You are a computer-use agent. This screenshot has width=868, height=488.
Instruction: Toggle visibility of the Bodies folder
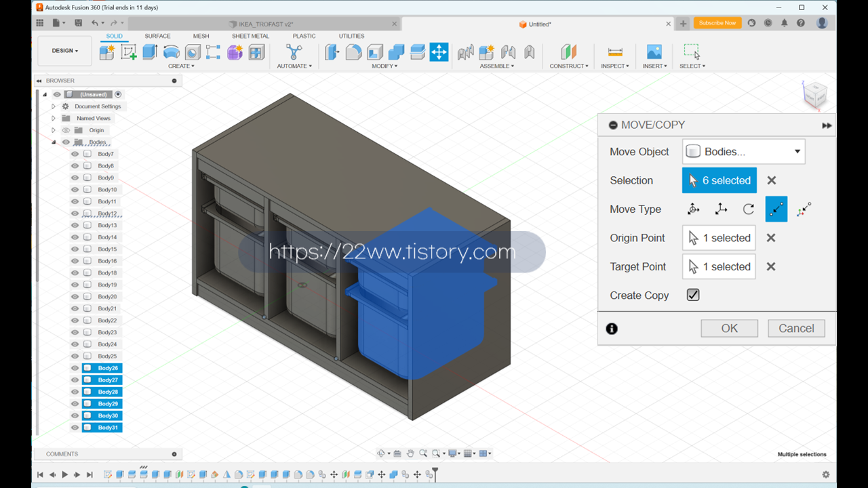(66, 142)
